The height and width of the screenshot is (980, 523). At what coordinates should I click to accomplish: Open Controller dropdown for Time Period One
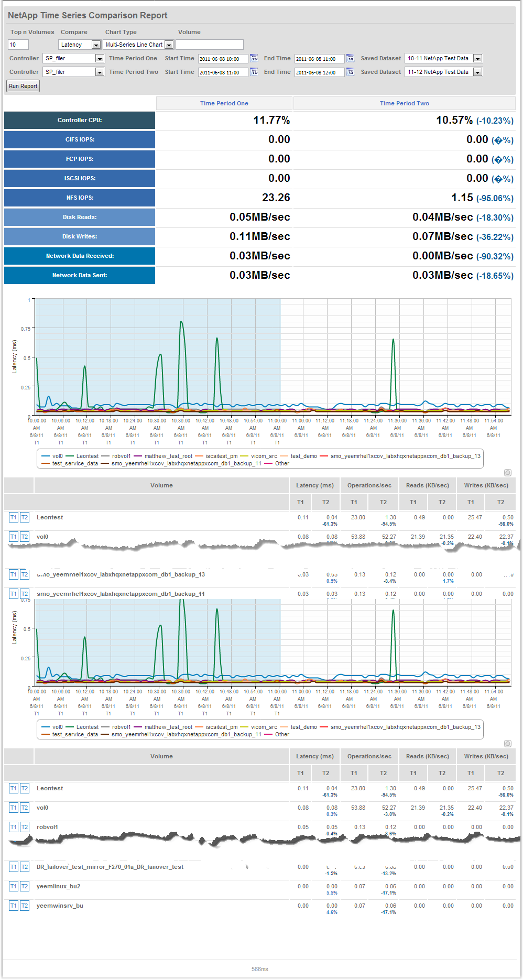click(73, 59)
